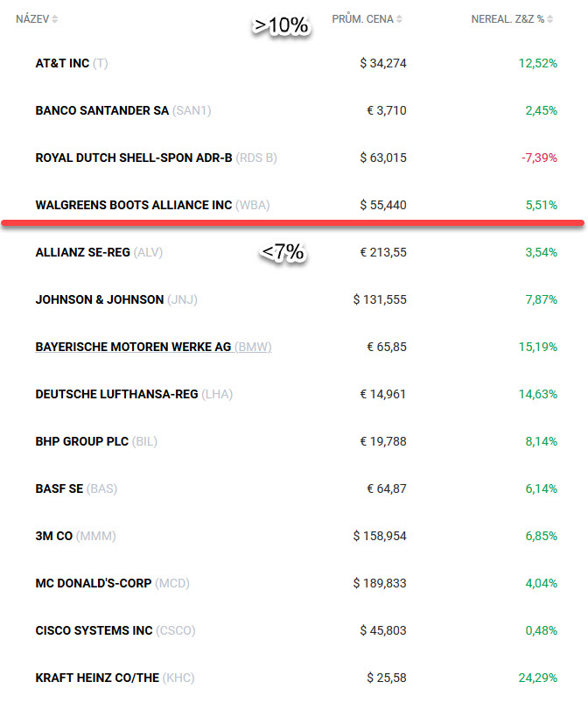Click the € 213,55 average price cell

[387, 252]
